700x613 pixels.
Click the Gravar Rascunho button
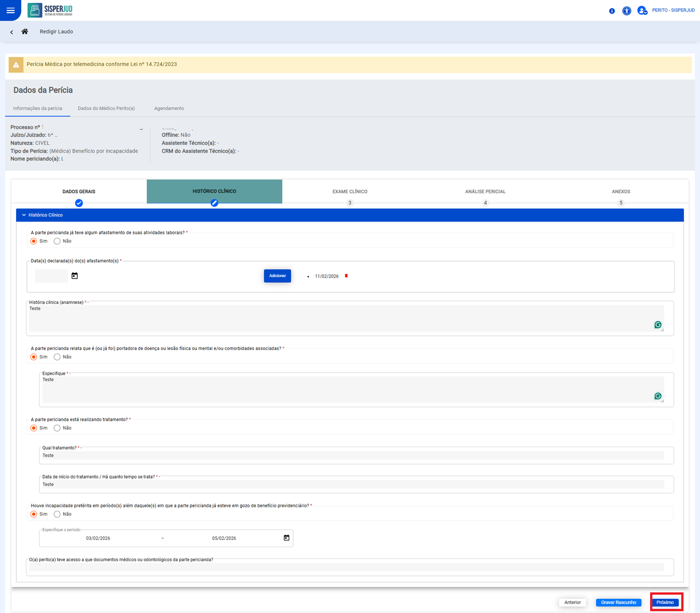(618, 602)
